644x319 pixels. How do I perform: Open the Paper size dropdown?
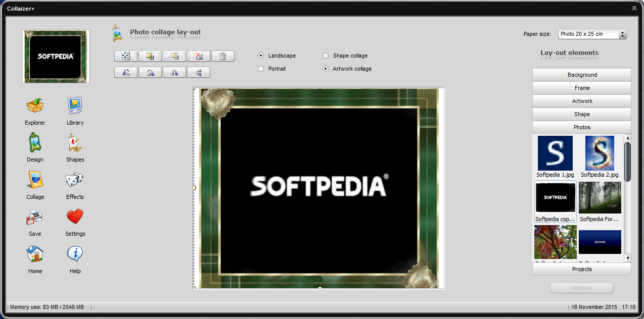tap(592, 34)
